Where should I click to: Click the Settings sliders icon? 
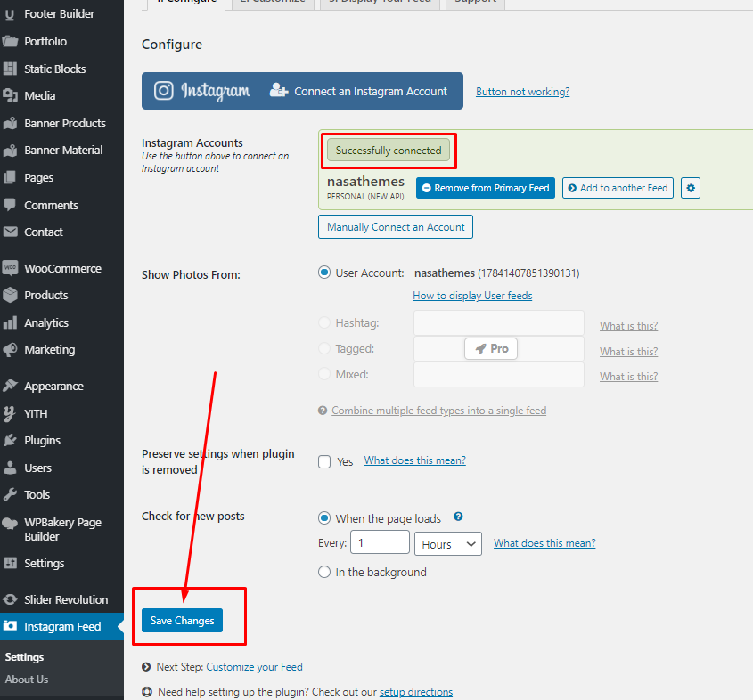click(10, 563)
